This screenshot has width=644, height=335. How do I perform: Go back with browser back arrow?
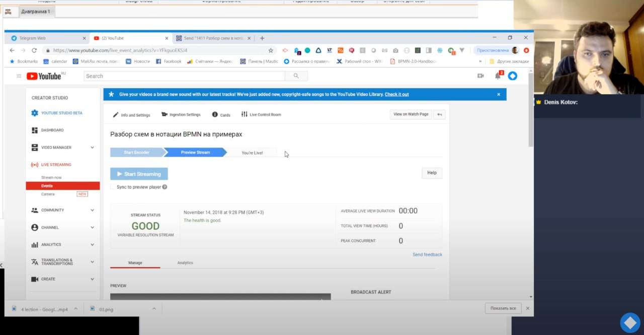(12, 50)
